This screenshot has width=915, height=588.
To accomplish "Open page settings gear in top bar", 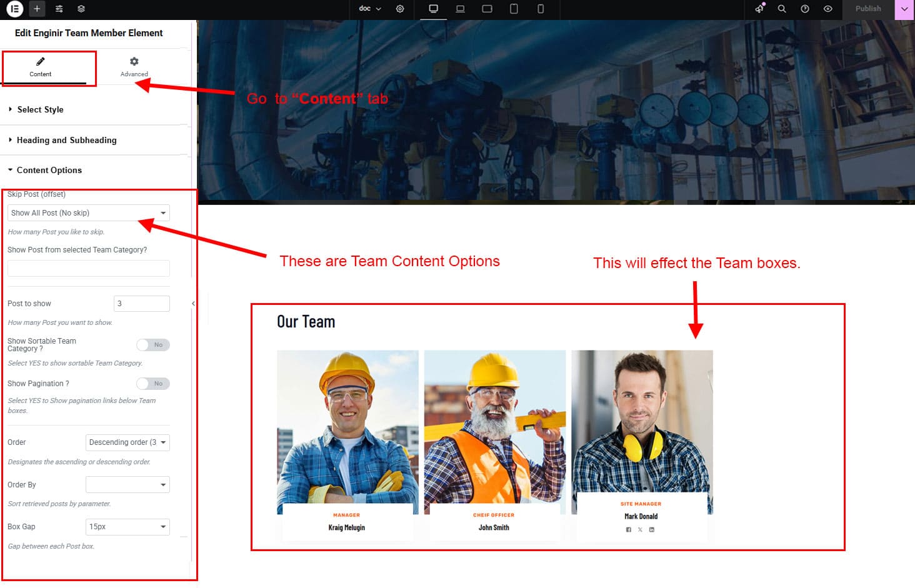I will (400, 9).
